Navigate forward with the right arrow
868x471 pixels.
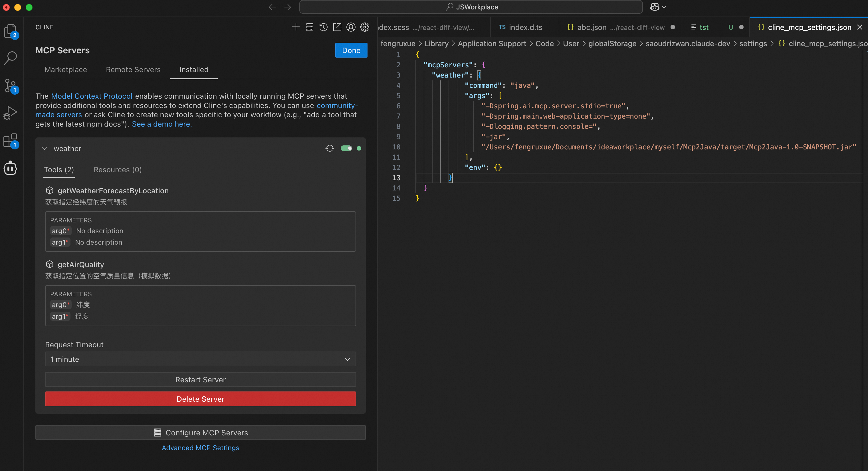[287, 7]
